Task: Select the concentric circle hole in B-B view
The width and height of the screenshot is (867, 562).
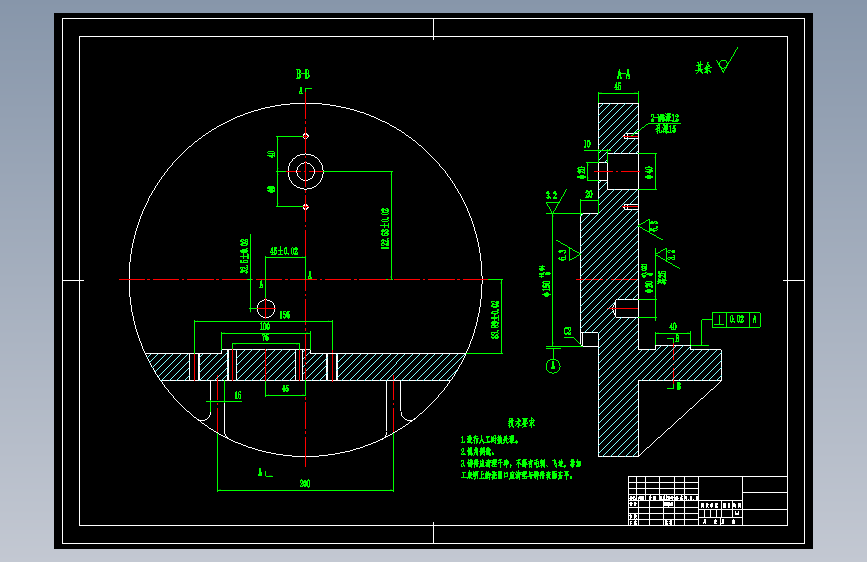Action: point(305,171)
